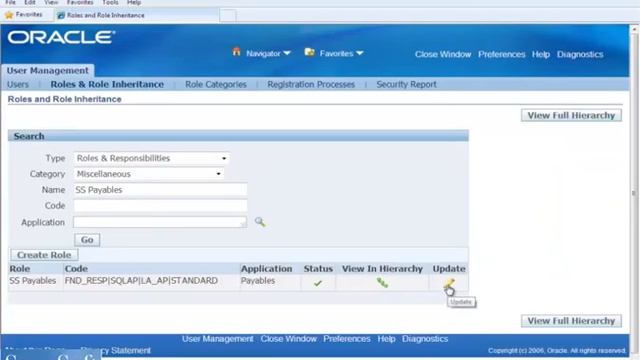Viewport: 640px width, 360px height.
Task: Expand the Favorites menu in Oracle header
Action: tap(341, 53)
